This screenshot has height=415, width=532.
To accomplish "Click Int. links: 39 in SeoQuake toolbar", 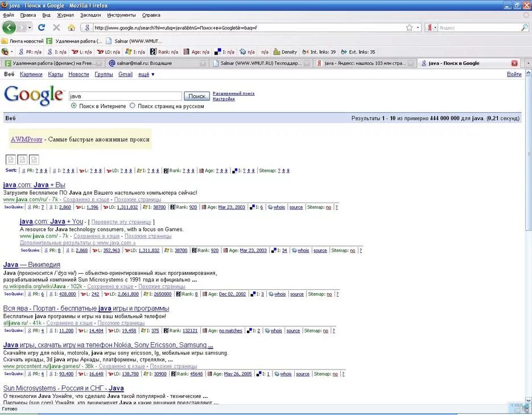I will click(x=319, y=52).
